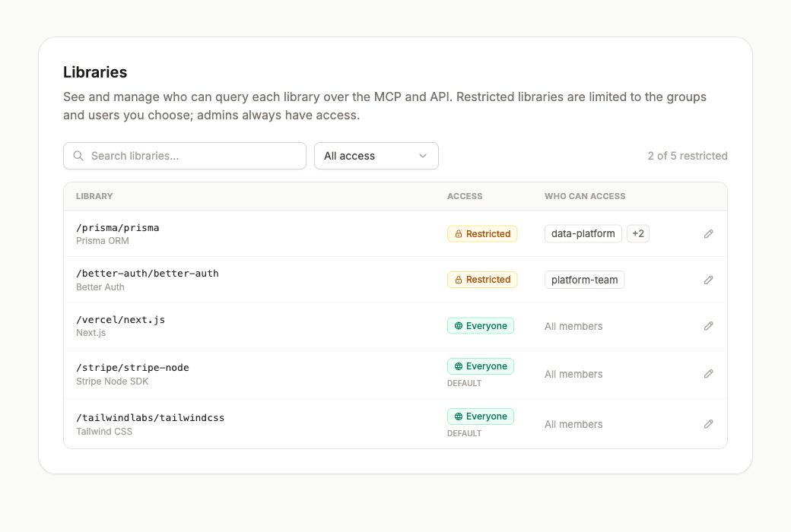
Task: Click the LIBRARY column header
Action: pyautogui.click(x=94, y=196)
